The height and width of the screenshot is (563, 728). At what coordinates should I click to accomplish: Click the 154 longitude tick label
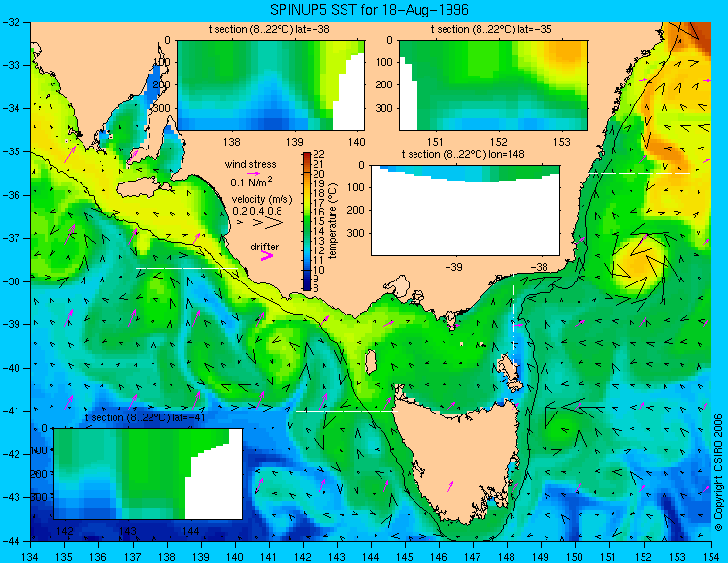click(x=711, y=556)
